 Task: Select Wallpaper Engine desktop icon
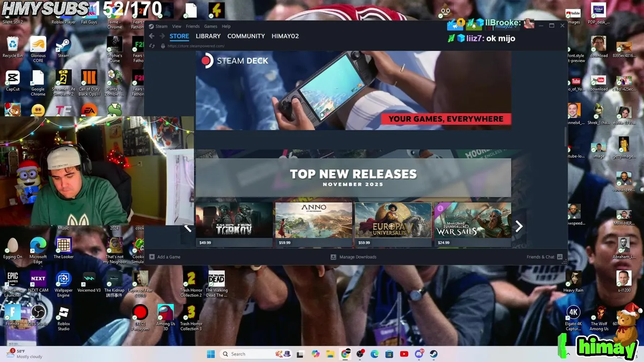click(63, 284)
